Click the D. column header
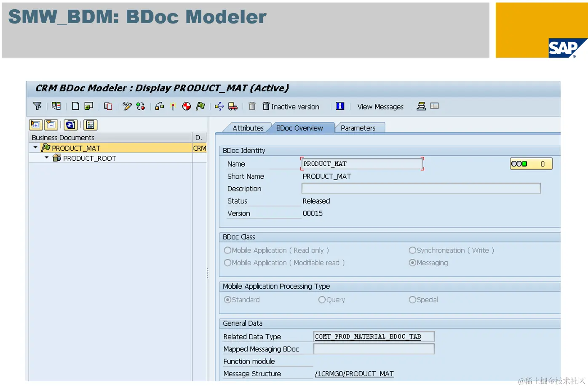This screenshot has height=388, width=588. [x=199, y=138]
